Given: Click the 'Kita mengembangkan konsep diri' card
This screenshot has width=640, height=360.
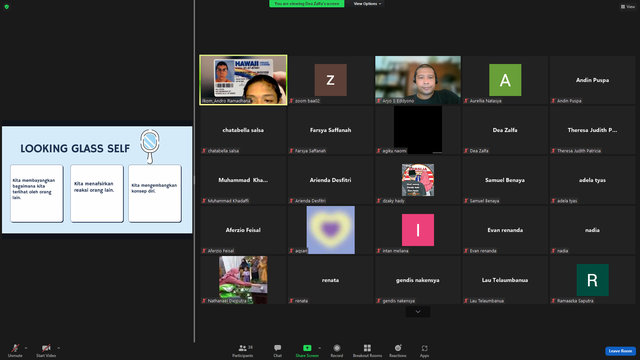Looking at the screenshot, I should click(x=155, y=193).
